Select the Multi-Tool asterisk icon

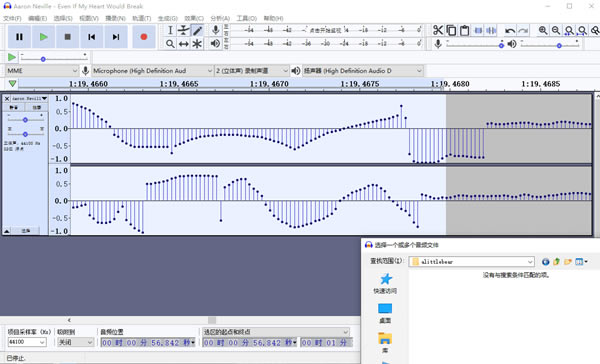click(197, 44)
